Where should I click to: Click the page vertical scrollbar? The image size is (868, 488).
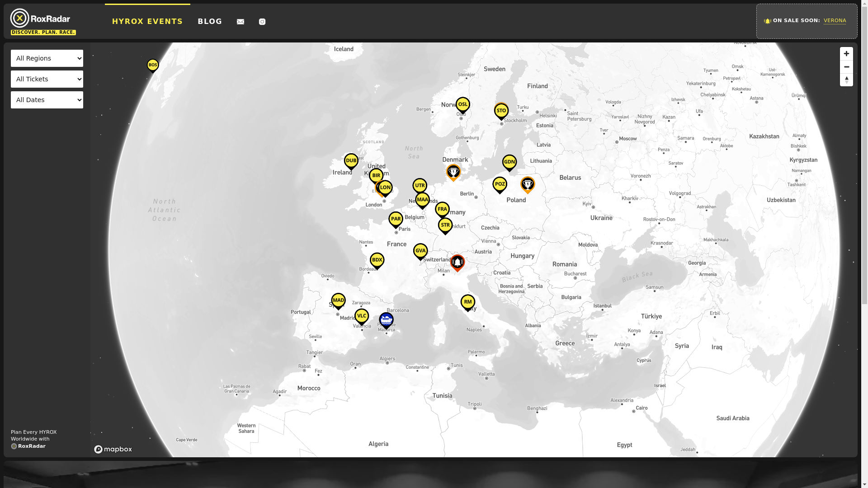[x=864, y=244]
